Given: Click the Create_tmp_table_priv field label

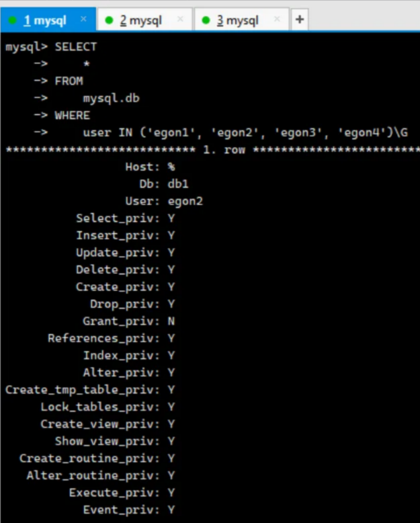Looking at the screenshot, I should pyautogui.click(x=83, y=390).
